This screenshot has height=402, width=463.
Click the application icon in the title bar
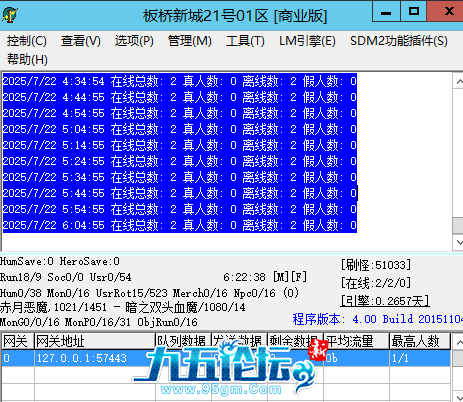10,15
